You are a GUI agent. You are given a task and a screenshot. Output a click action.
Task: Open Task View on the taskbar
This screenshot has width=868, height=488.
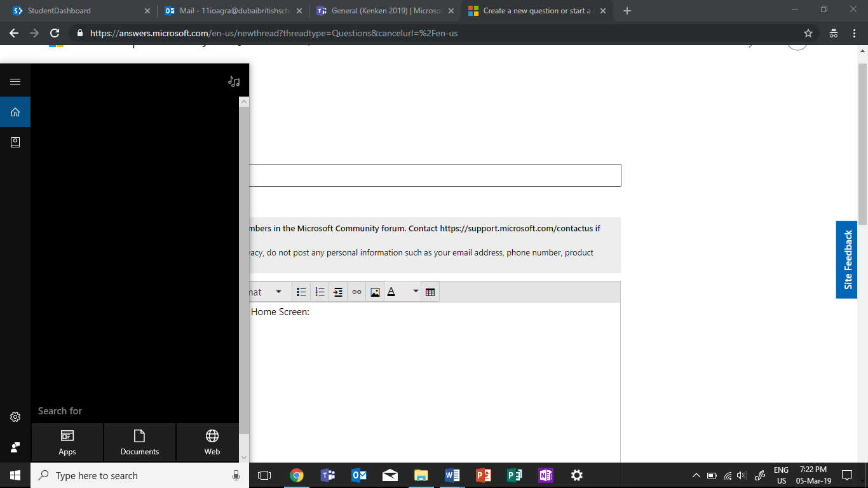click(x=264, y=475)
